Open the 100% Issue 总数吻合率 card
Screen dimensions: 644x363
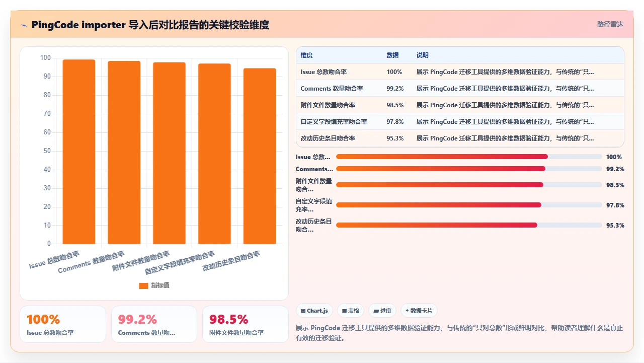63,324
